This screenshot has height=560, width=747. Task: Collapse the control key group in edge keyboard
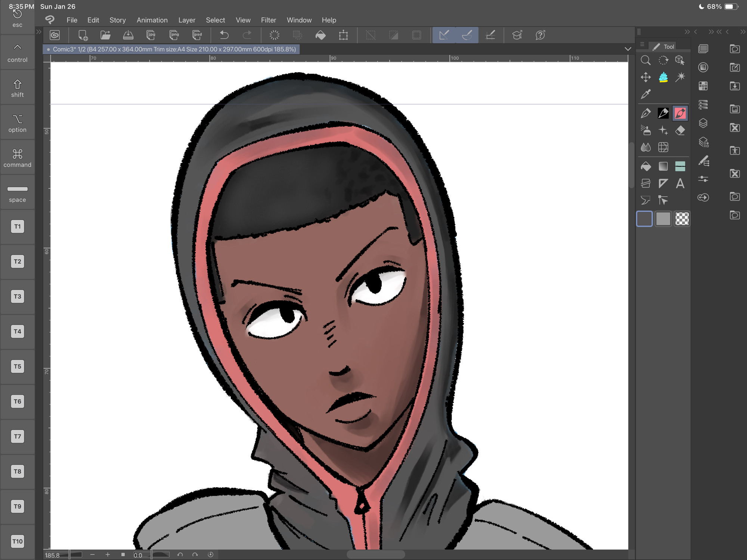click(x=17, y=47)
